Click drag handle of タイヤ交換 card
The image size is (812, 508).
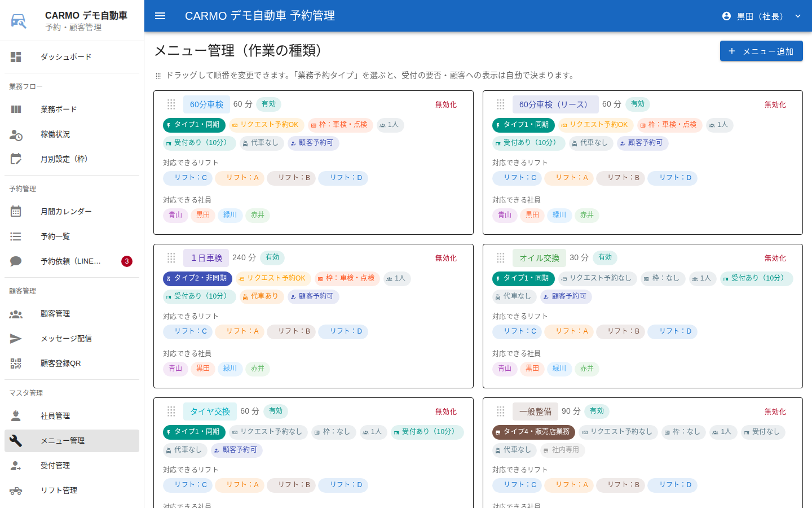[171, 411]
